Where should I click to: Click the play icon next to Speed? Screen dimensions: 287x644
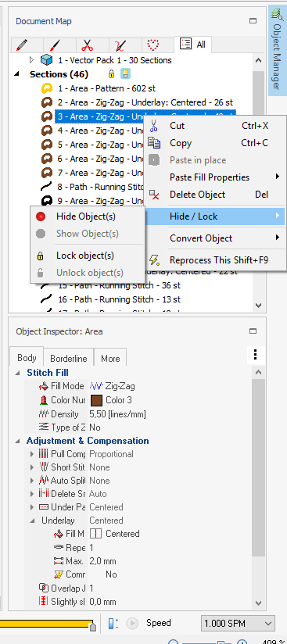pos(132,624)
